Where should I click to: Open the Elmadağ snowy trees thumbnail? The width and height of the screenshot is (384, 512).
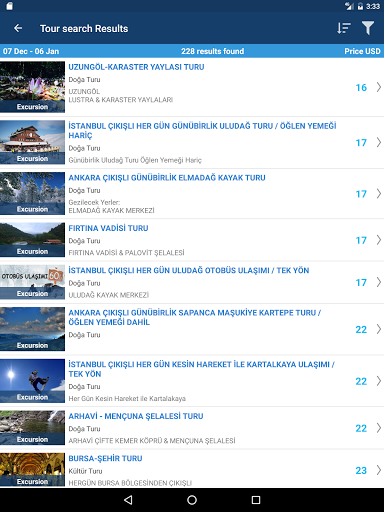(32, 193)
